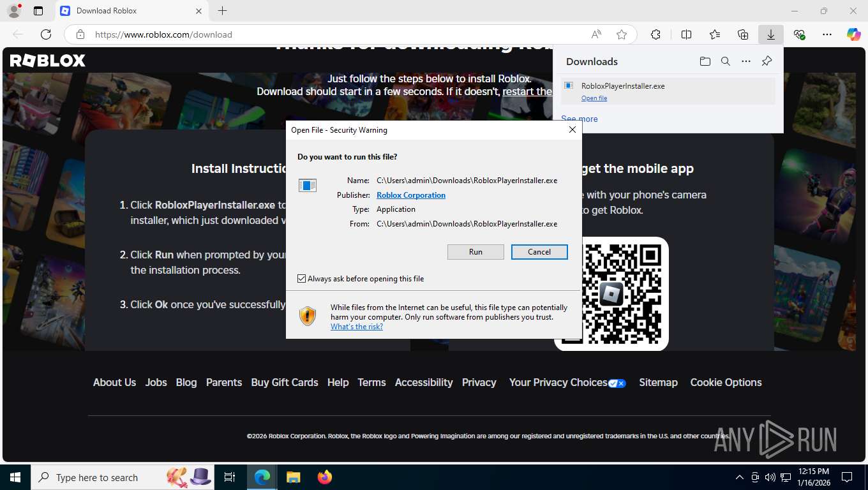Open Task View on taskbar

(230, 477)
